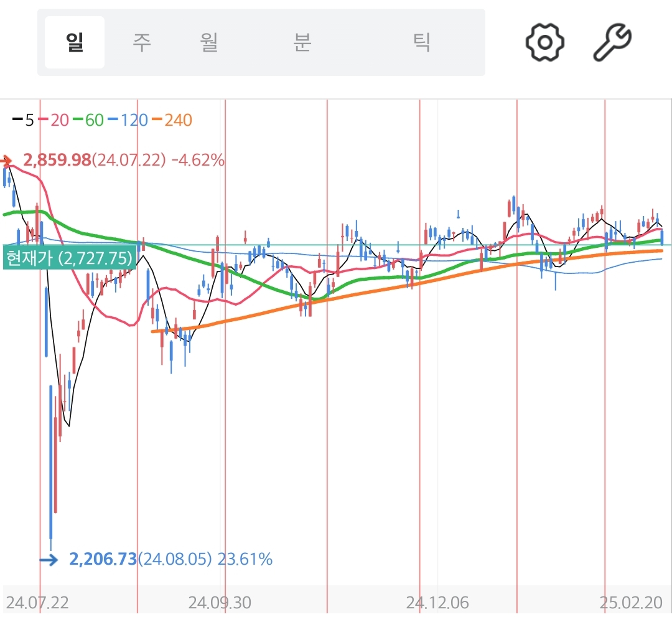Open the wrench tools icon
Image resolution: width=672 pixels, height=622 pixels.
click(612, 42)
